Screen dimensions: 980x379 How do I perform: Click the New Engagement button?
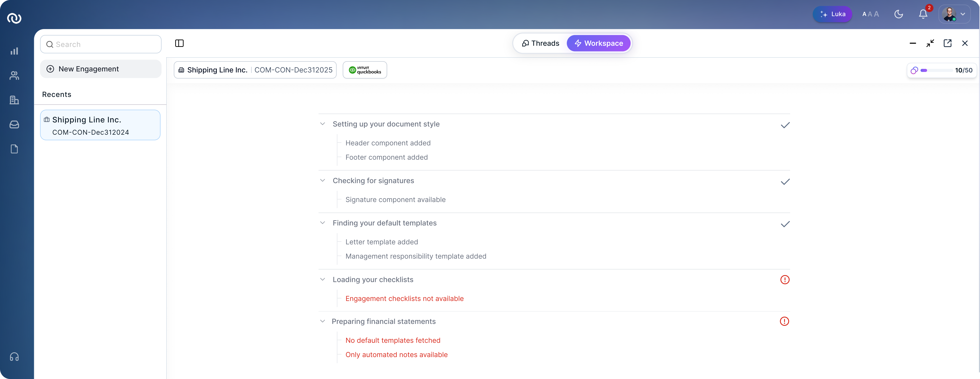101,69
